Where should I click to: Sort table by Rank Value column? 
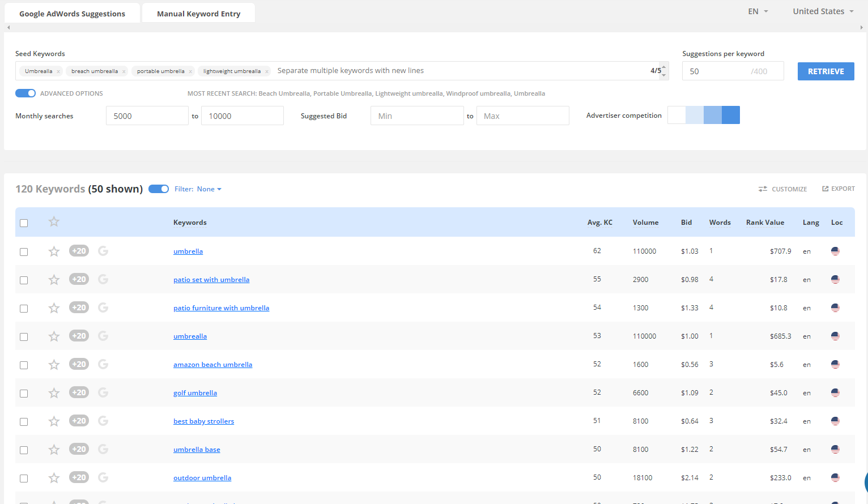tap(765, 223)
